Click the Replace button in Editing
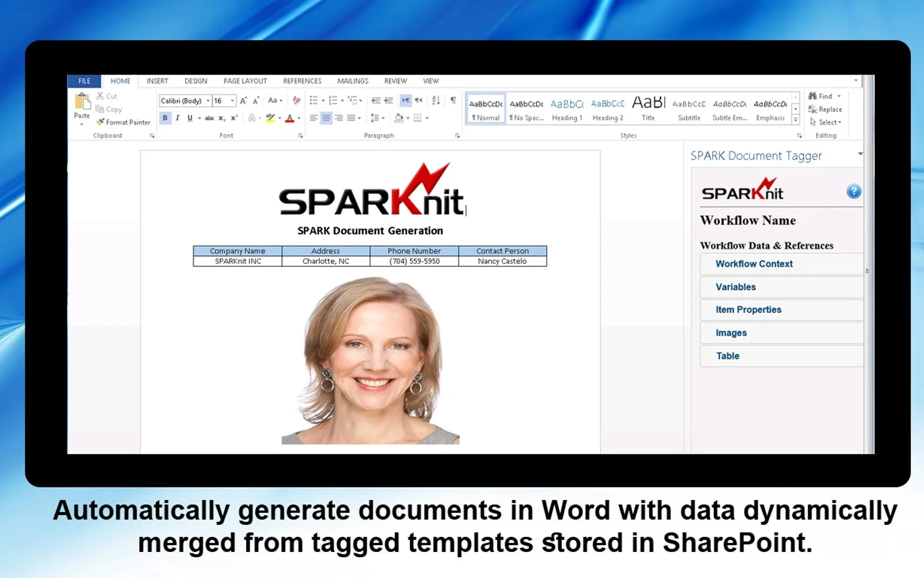This screenshot has height=578, width=924. (825, 109)
